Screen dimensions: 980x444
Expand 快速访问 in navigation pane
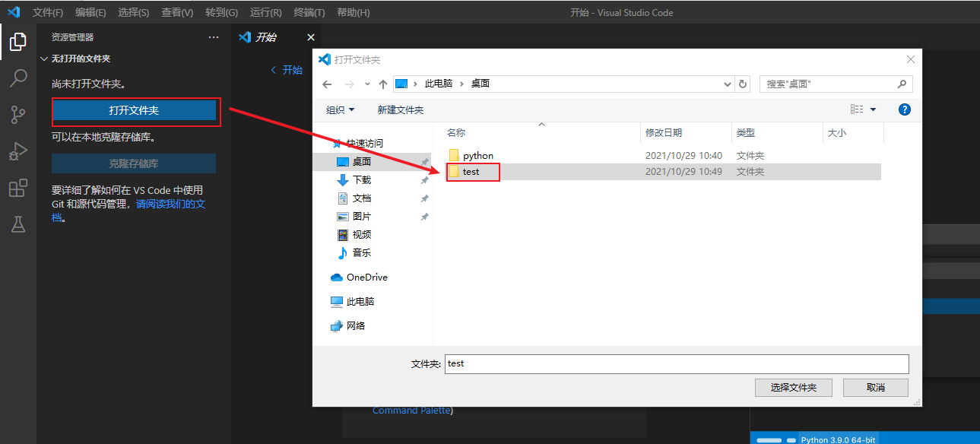tap(365, 143)
